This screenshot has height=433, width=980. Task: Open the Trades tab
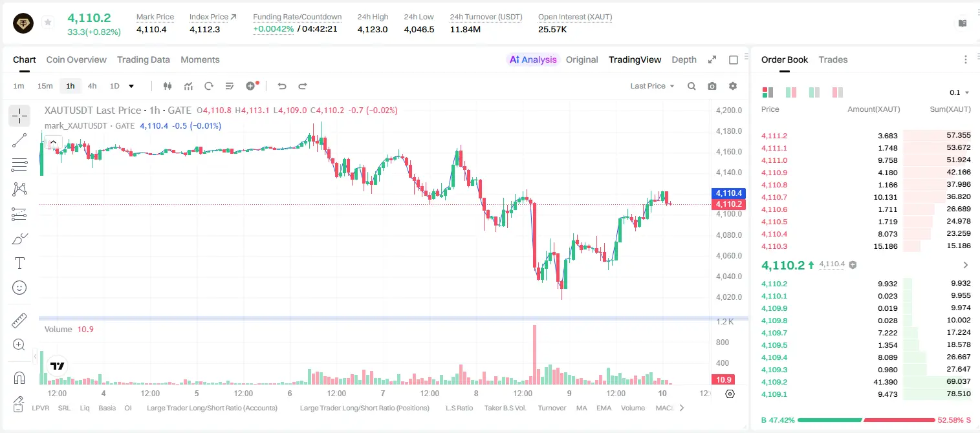click(x=833, y=59)
